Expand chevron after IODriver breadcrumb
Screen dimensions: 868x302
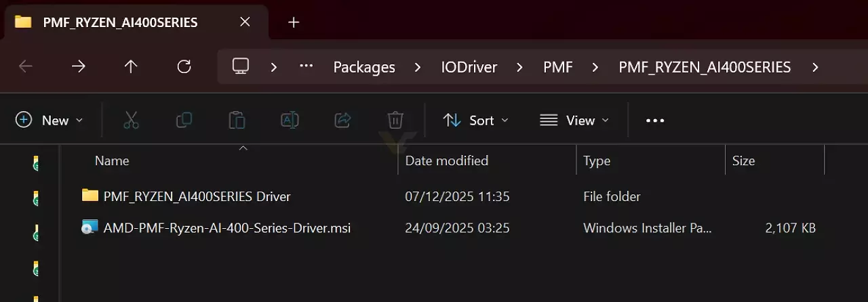pyautogui.click(x=519, y=67)
